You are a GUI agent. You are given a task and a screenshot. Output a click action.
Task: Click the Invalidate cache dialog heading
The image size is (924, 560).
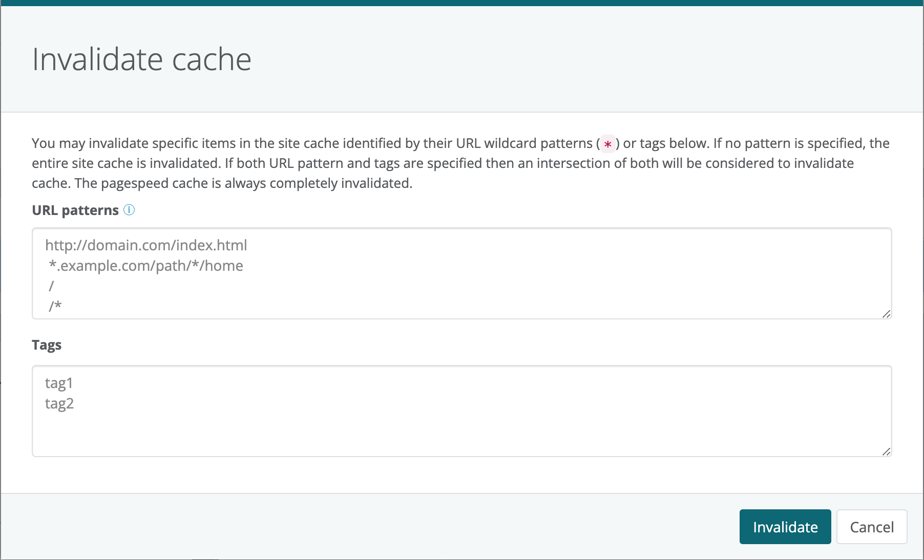[141, 59]
